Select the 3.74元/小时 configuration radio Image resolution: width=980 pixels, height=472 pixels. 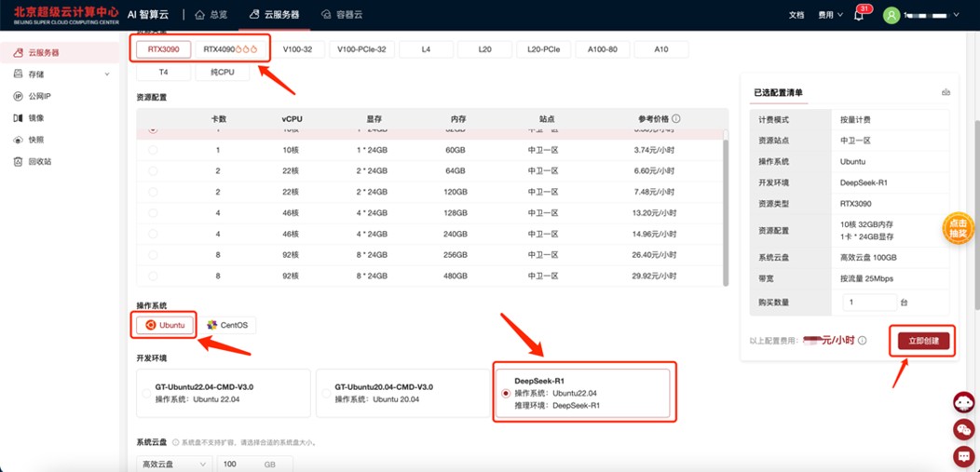[153, 151]
